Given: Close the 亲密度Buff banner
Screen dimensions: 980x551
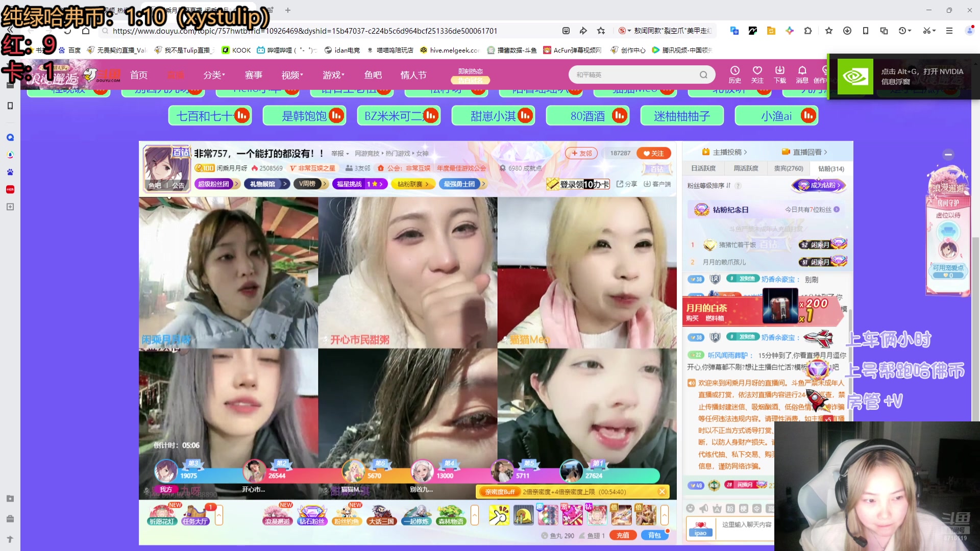Looking at the screenshot, I should click(x=662, y=492).
